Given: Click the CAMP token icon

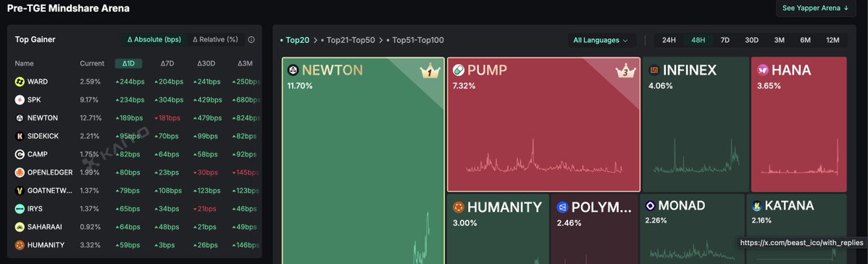Looking at the screenshot, I should 20,154.
